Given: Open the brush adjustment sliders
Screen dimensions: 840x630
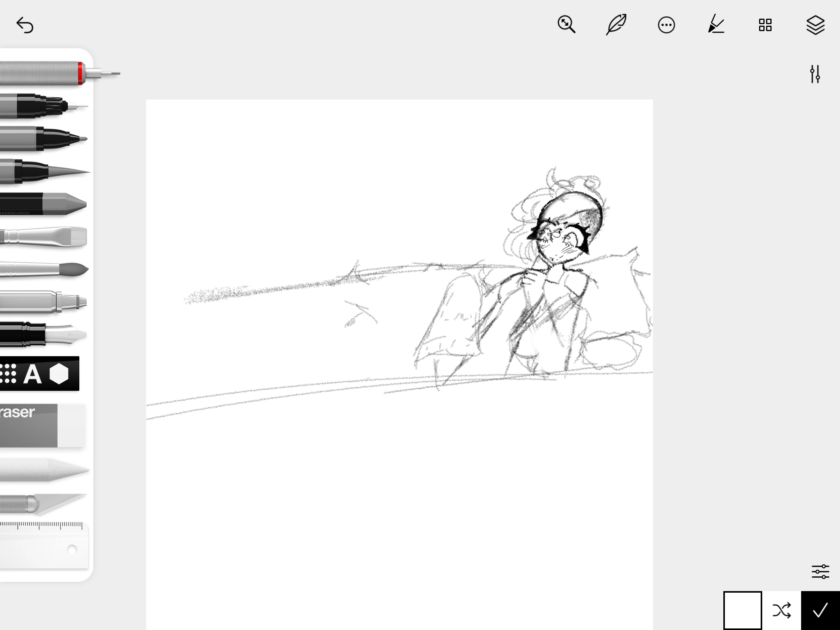Looking at the screenshot, I should pos(815,74).
